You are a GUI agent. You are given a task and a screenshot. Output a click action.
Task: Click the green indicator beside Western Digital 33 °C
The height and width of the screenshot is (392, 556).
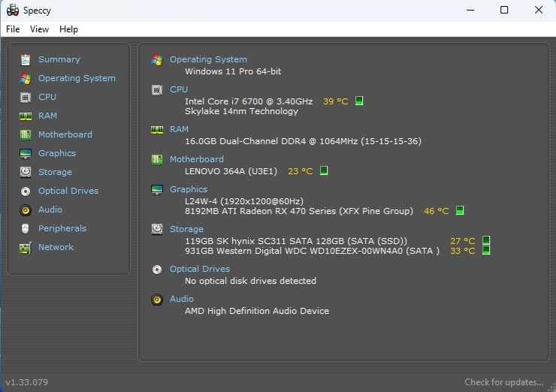(x=487, y=250)
